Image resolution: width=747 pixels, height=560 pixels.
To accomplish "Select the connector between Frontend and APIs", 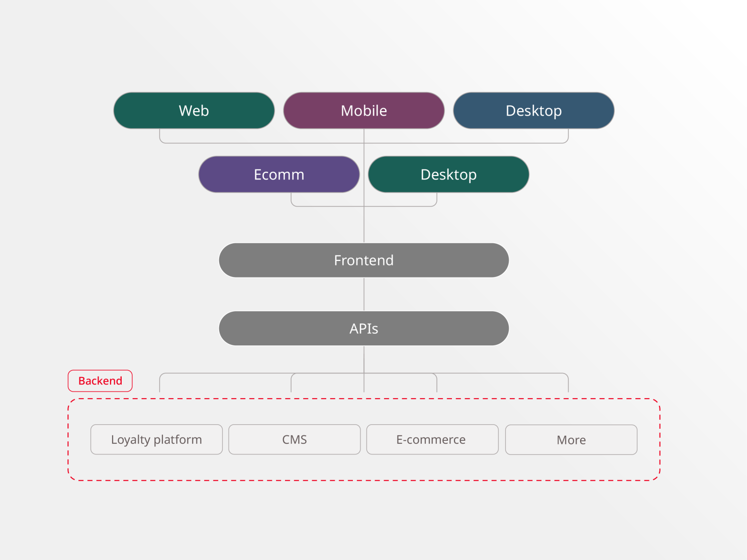I will pyautogui.click(x=363, y=294).
